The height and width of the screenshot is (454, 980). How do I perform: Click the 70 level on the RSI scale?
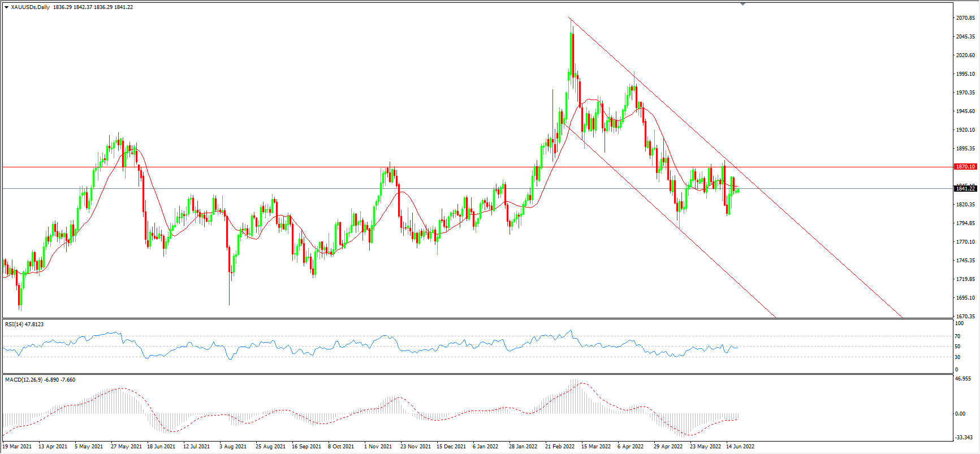click(x=957, y=336)
